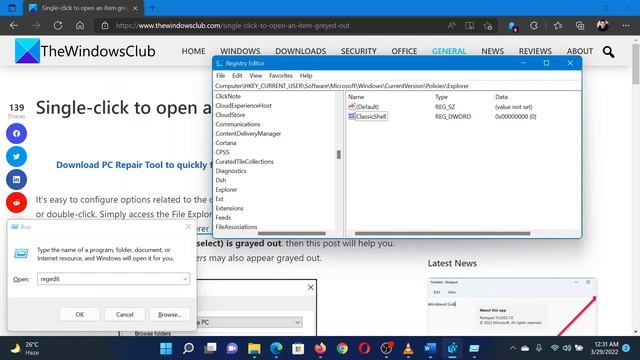Open Registry Editor File menu
This screenshot has width=640, height=360.
click(x=220, y=76)
